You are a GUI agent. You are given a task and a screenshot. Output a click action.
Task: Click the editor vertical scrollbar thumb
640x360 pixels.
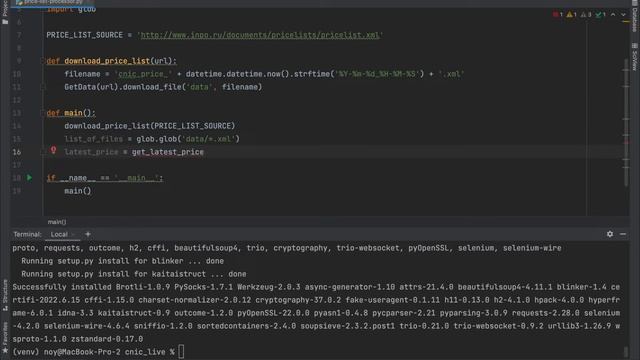(626, 122)
